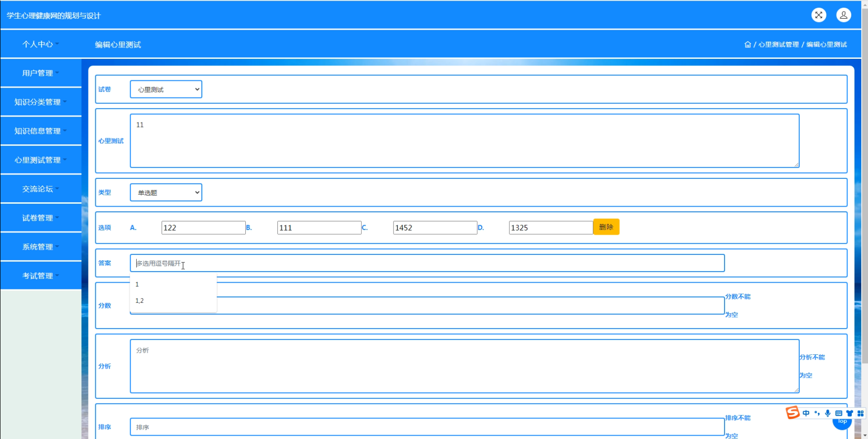This screenshot has width=868, height=439.
Task: Open Sogou skin shirt icon
Action: 849,413
